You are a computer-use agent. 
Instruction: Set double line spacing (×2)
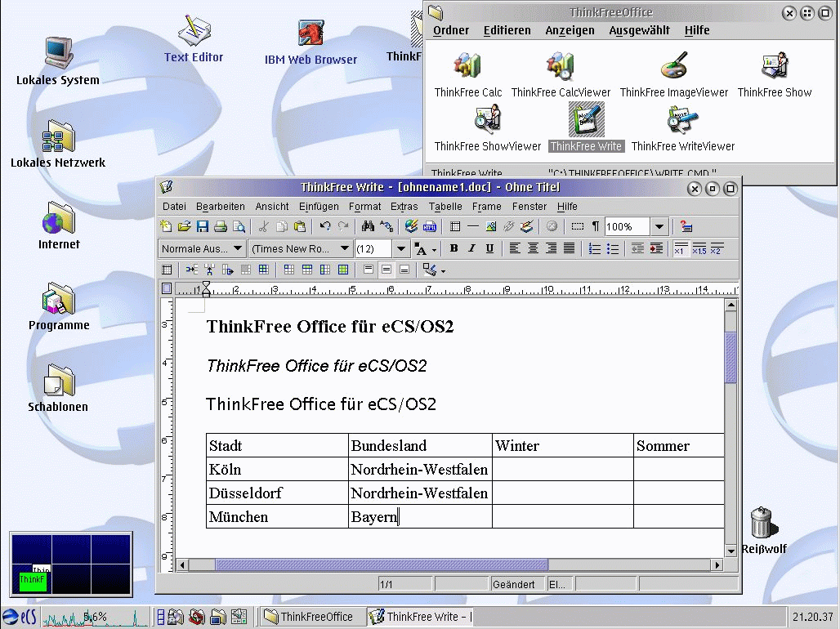(717, 248)
